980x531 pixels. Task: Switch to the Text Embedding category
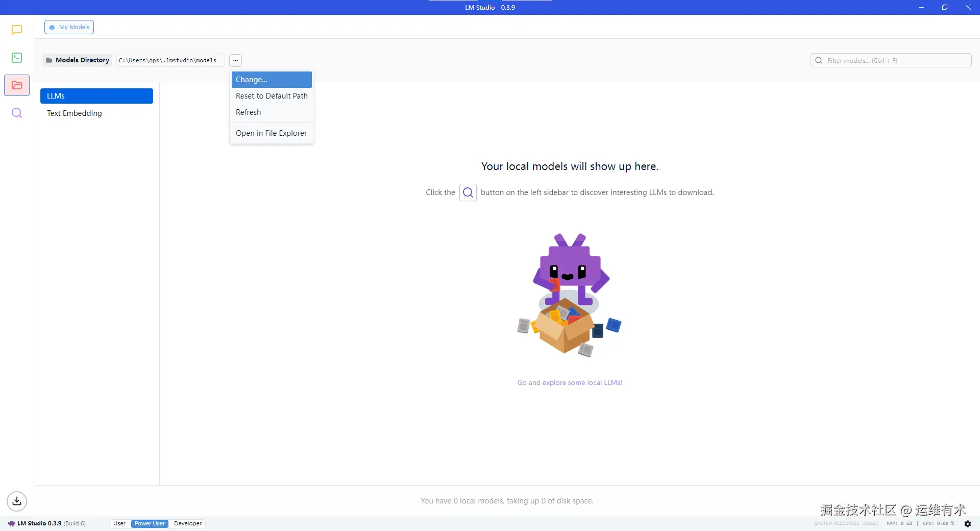pyautogui.click(x=96, y=113)
